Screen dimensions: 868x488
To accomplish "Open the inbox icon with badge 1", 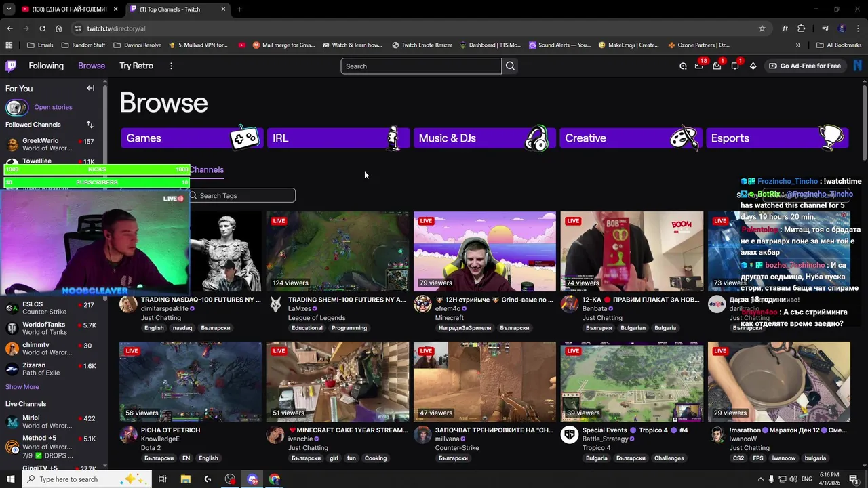I will click(717, 66).
